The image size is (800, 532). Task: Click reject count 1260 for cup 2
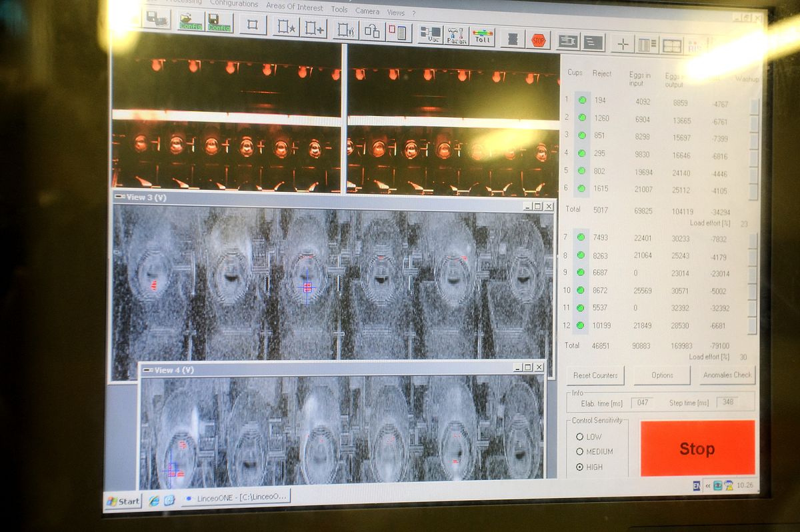coord(602,118)
